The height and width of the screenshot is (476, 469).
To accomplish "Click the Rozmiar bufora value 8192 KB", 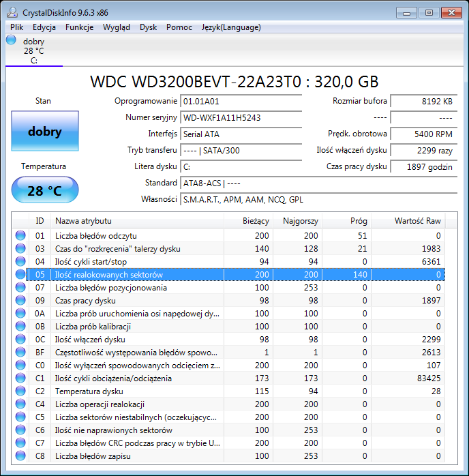I will pos(424,102).
